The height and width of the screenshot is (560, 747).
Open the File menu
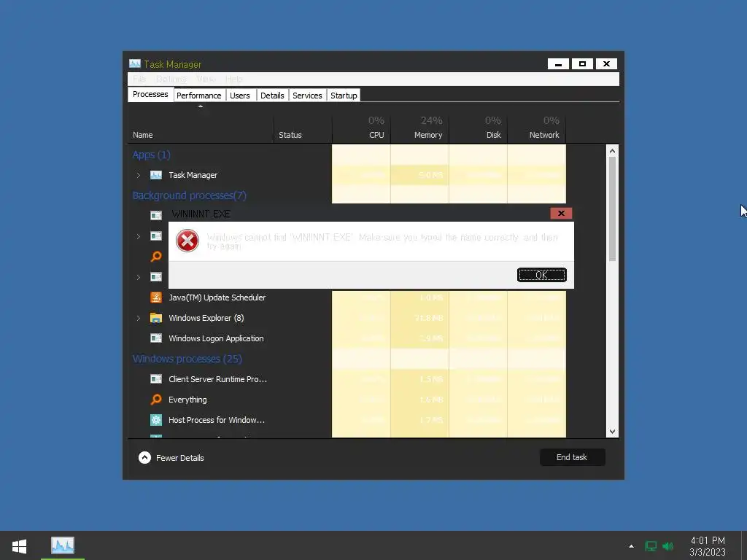pyautogui.click(x=139, y=79)
